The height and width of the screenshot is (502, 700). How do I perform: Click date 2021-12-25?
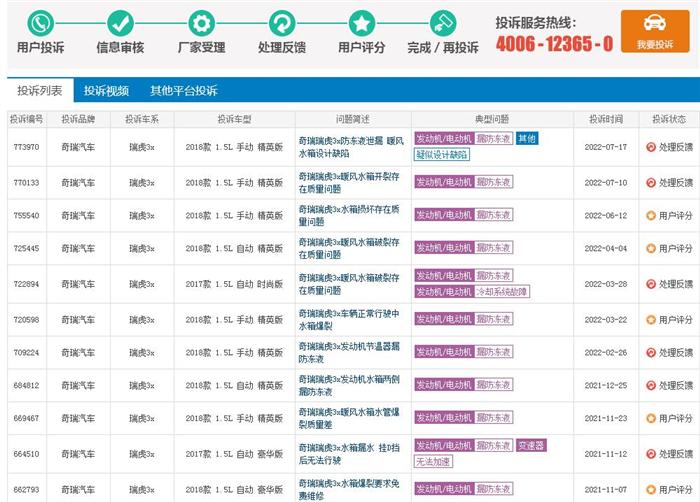tap(606, 385)
